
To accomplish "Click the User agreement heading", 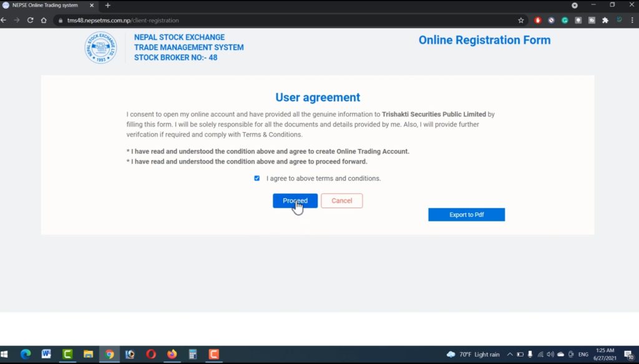I will (x=318, y=97).
